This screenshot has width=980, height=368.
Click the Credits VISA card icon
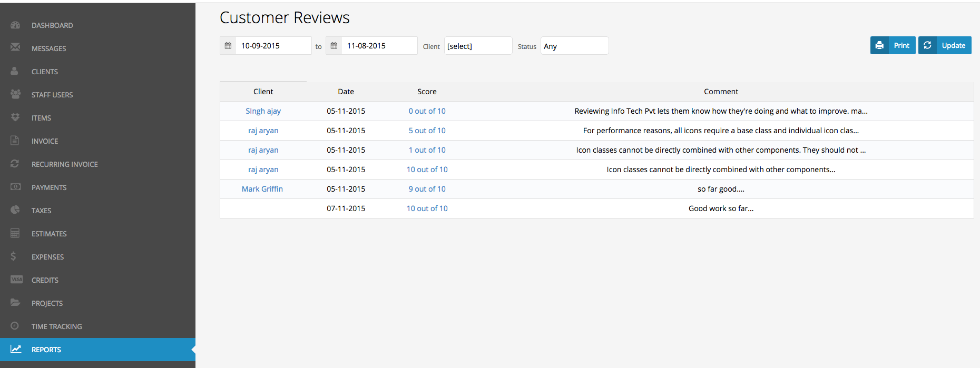click(16, 280)
